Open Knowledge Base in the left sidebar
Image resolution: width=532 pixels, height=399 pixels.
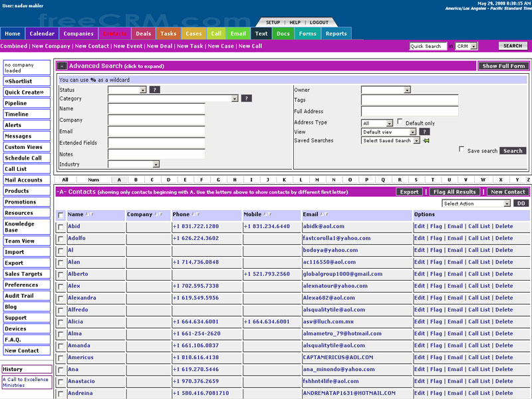coord(27,227)
